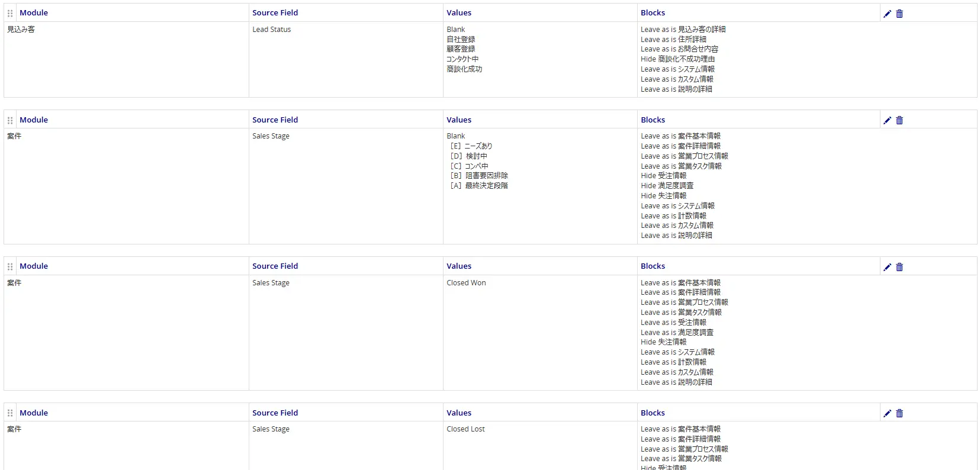Edit the rule containing [E] ニーズあり values
This screenshot has width=980, height=470.
(x=887, y=120)
